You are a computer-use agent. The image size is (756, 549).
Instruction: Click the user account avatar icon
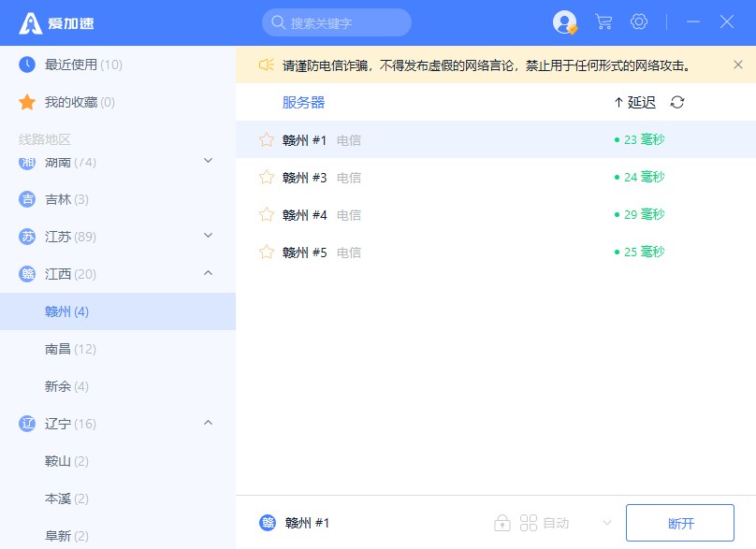[565, 22]
